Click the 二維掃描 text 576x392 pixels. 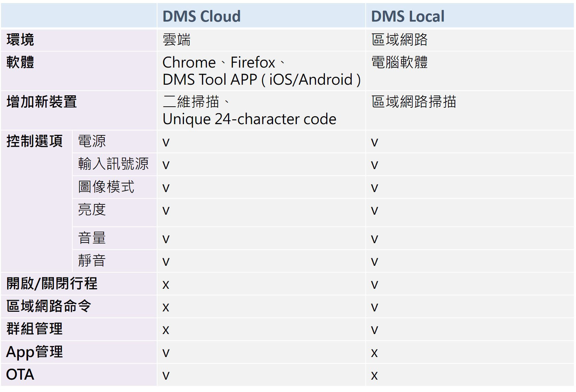coord(196,102)
